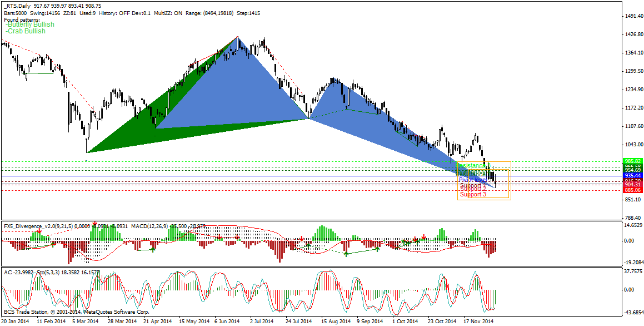Click the leftmost red divergence down arrow
This screenshot has width=644, height=326.
[39, 232]
